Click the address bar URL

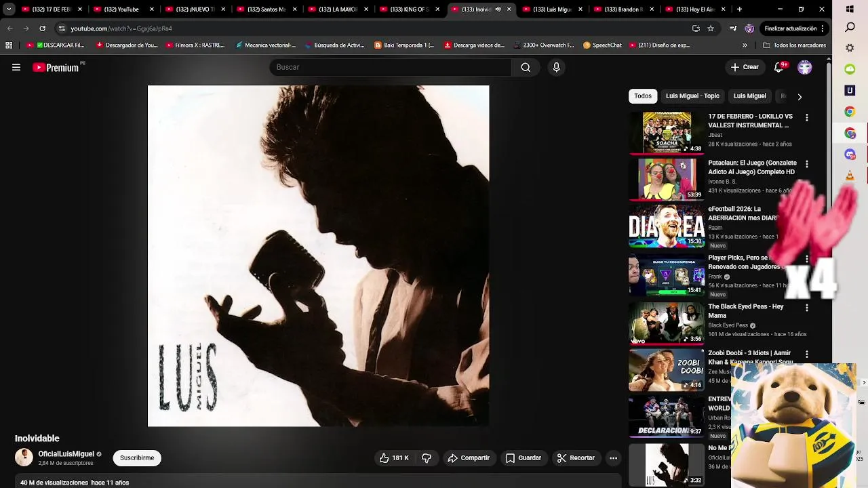click(121, 28)
